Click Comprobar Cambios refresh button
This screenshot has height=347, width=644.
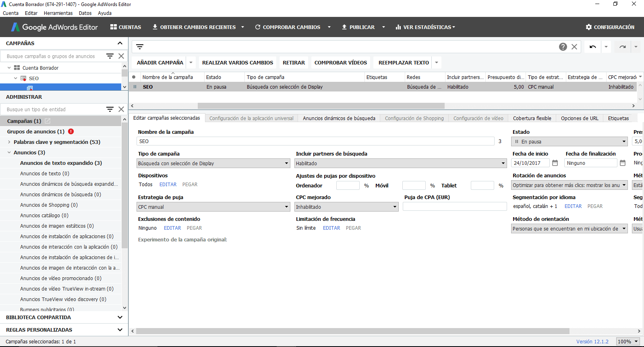pos(288,27)
